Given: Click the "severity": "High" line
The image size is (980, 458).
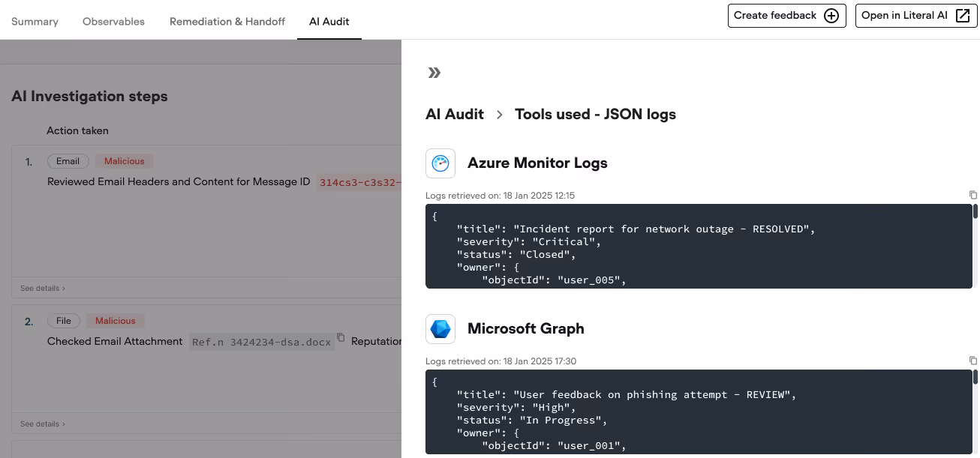Looking at the screenshot, I should pyautogui.click(x=516, y=408).
